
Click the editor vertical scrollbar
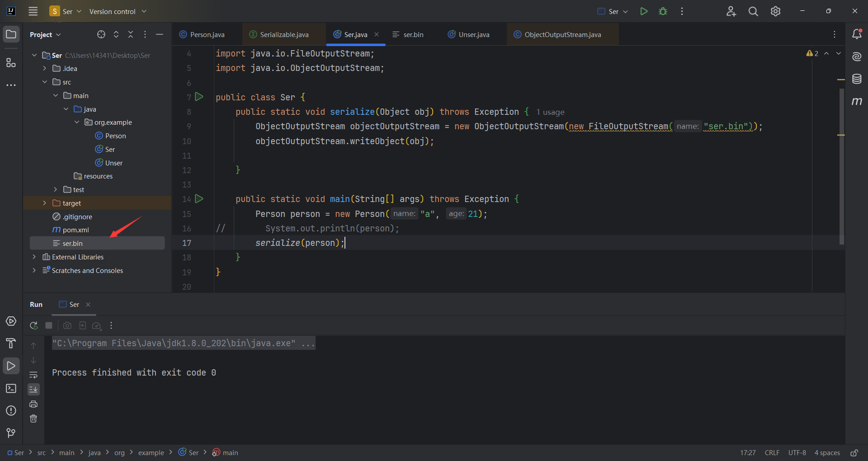point(841,166)
